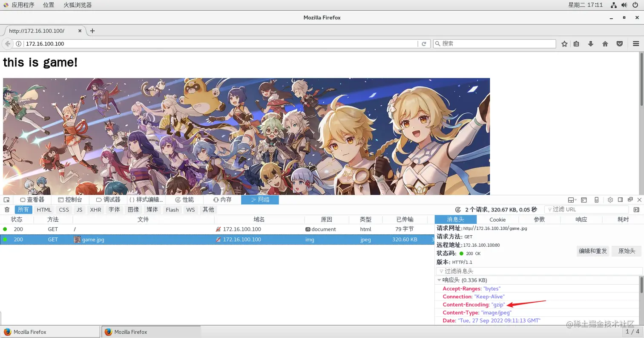The width and height of the screenshot is (644, 338).
Task: Open the devtools frame selector dropdown
Action: pos(572,200)
